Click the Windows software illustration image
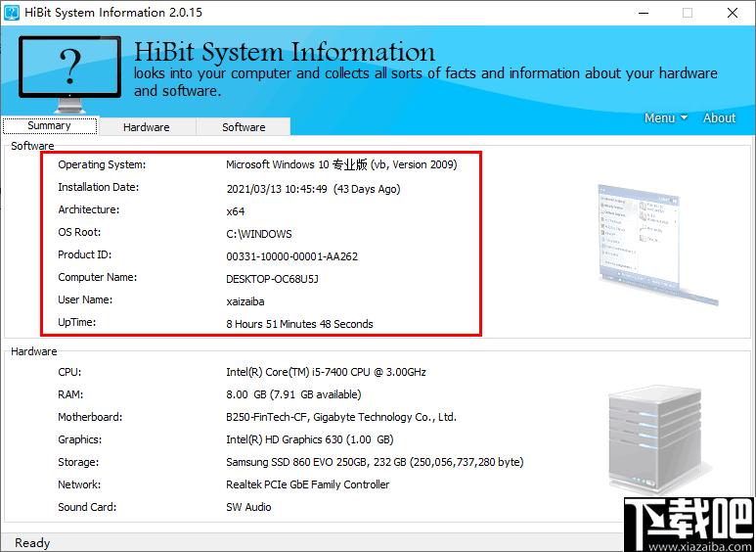Viewport: 756px width, 552px height. tap(657, 245)
